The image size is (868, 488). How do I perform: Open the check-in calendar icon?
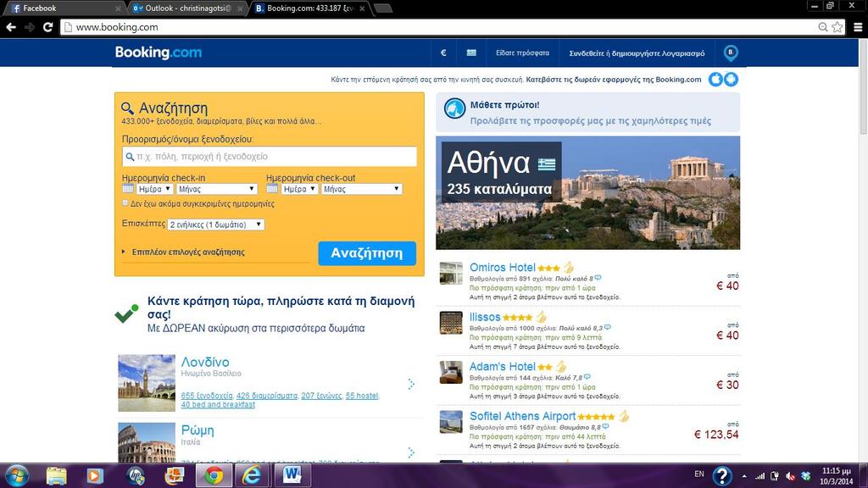coord(128,189)
